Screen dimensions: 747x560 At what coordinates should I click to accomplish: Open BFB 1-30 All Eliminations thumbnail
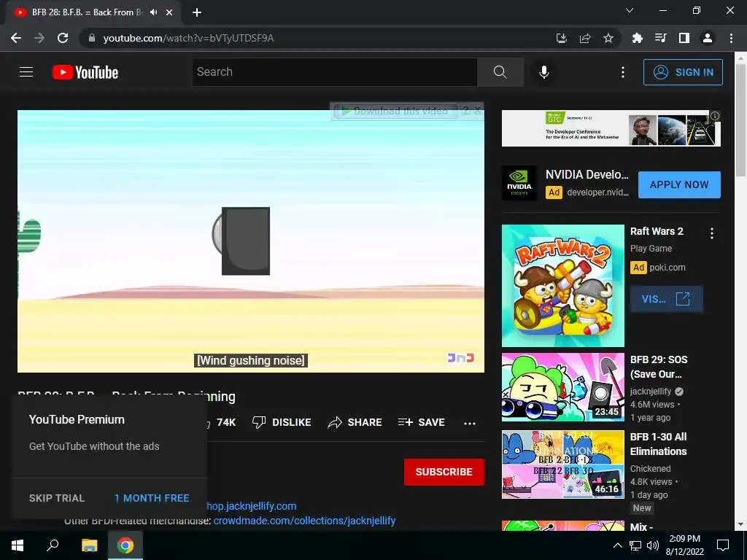click(563, 464)
